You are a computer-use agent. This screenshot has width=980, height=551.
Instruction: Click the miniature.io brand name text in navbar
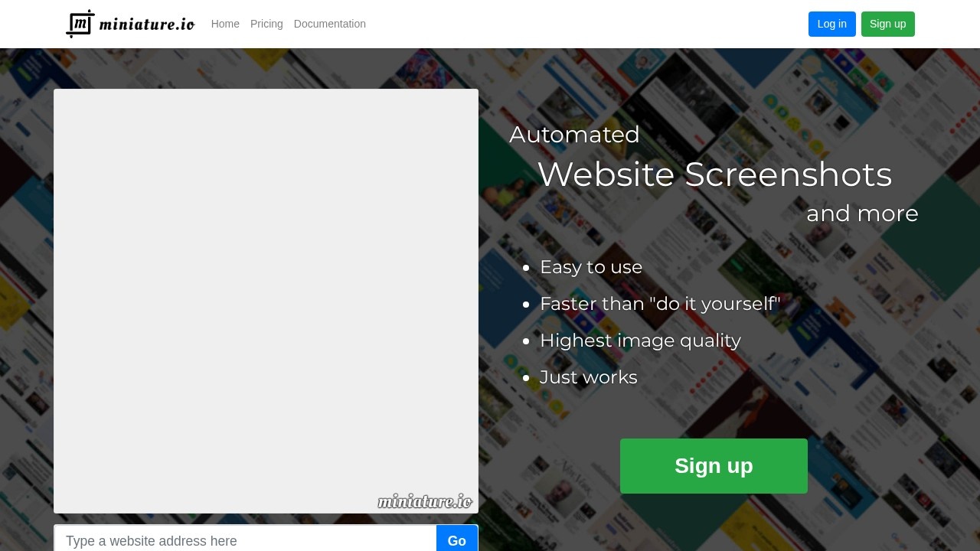click(x=146, y=24)
